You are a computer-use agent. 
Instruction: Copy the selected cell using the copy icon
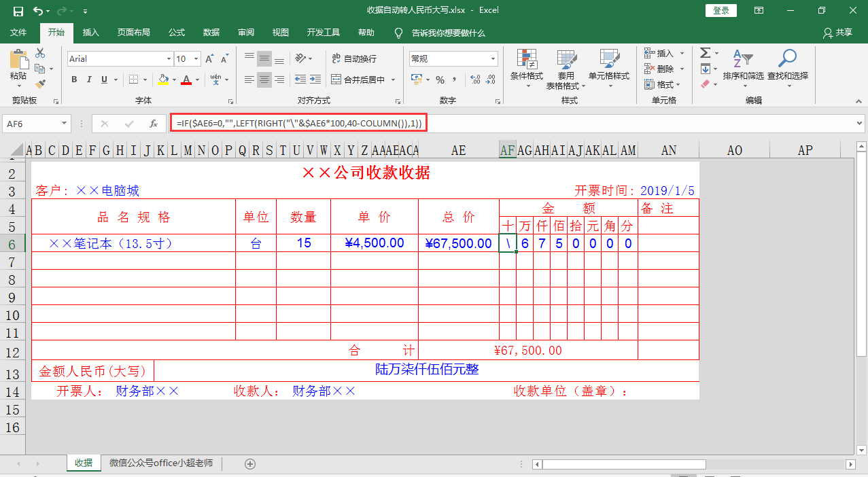[40, 69]
